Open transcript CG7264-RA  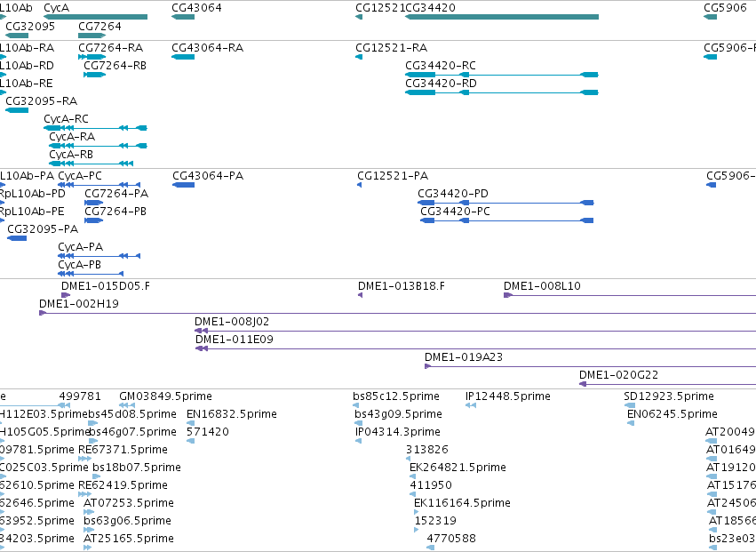(111, 48)
